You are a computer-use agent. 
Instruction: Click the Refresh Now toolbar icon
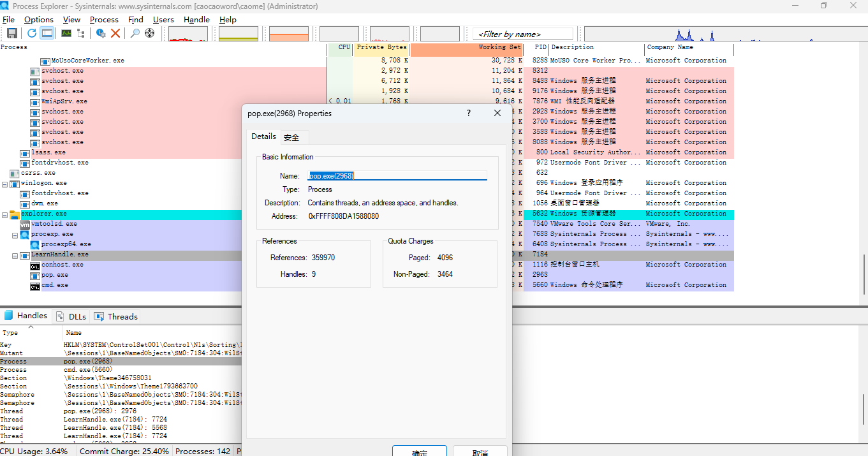click(31, 33)
